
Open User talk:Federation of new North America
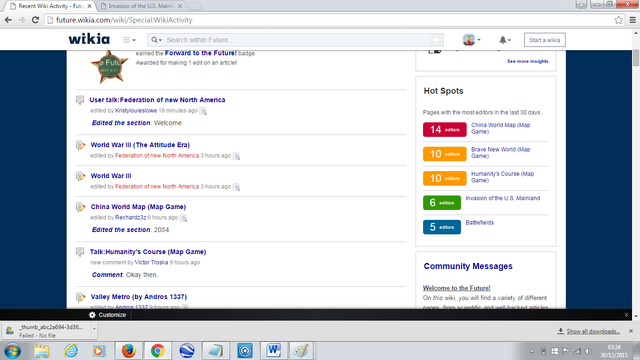pos(157,100)
